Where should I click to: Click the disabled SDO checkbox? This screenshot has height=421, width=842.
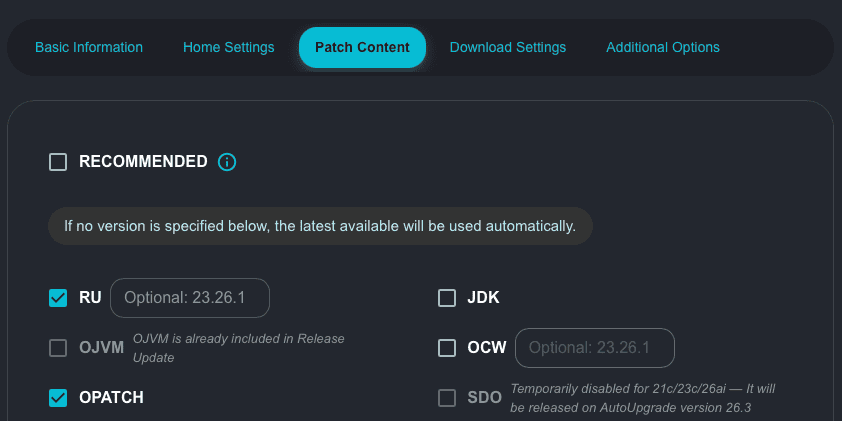pyautogui.click(x=447, y=397)
